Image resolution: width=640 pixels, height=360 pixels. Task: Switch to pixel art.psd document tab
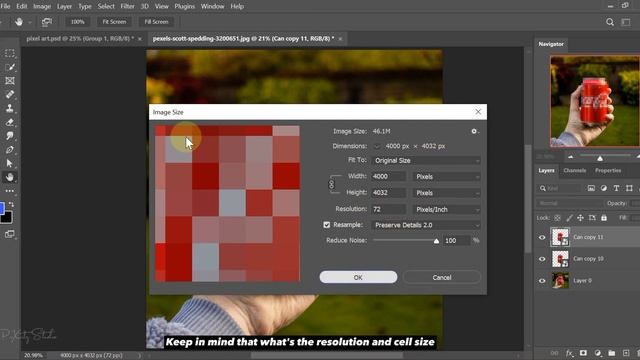tap(80, 39)
